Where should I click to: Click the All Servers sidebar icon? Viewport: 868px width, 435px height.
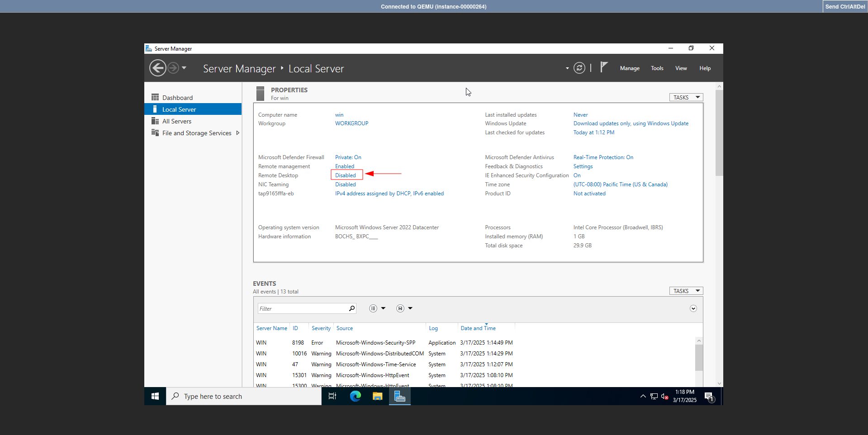(155, 121)
